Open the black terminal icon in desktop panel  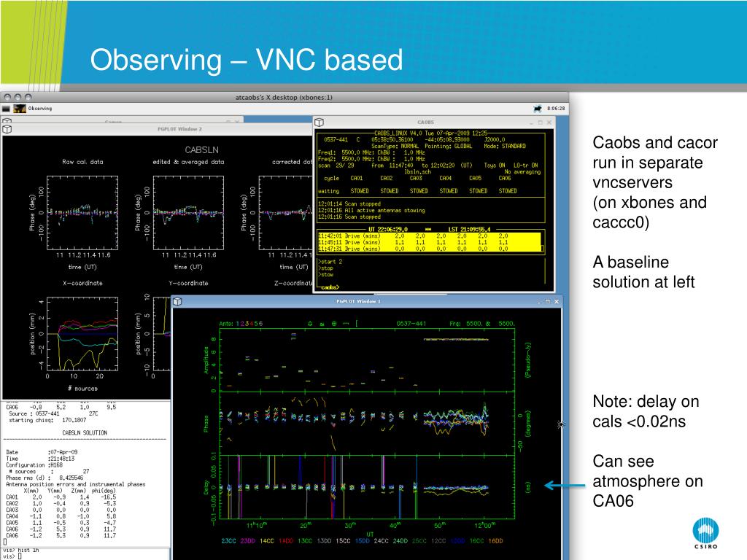pyautogui.click(x=6, y=109)
